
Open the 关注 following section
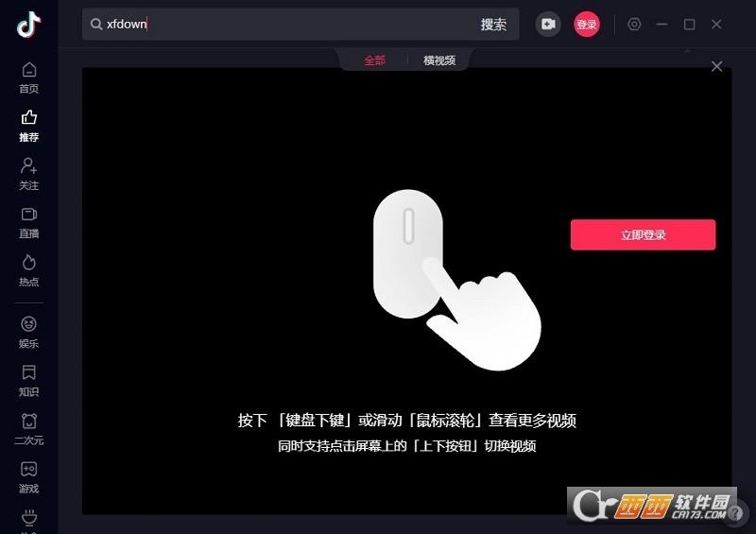click(28, 173)
